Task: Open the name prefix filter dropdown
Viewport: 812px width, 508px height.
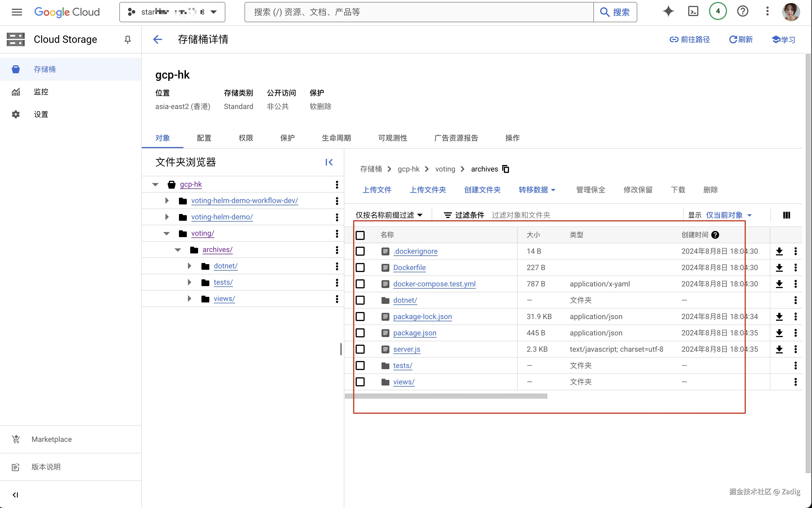Action: 389,215
